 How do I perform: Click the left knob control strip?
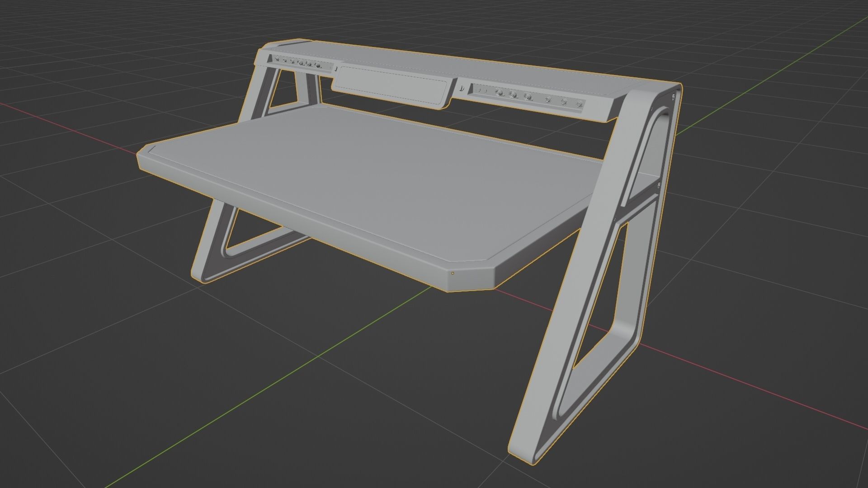[300, 63]
